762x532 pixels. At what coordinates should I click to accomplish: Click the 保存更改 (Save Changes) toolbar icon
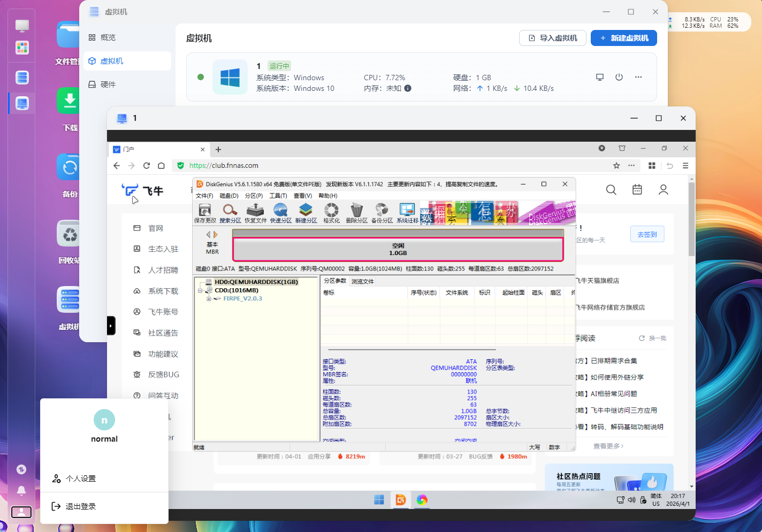pos(205,213)
